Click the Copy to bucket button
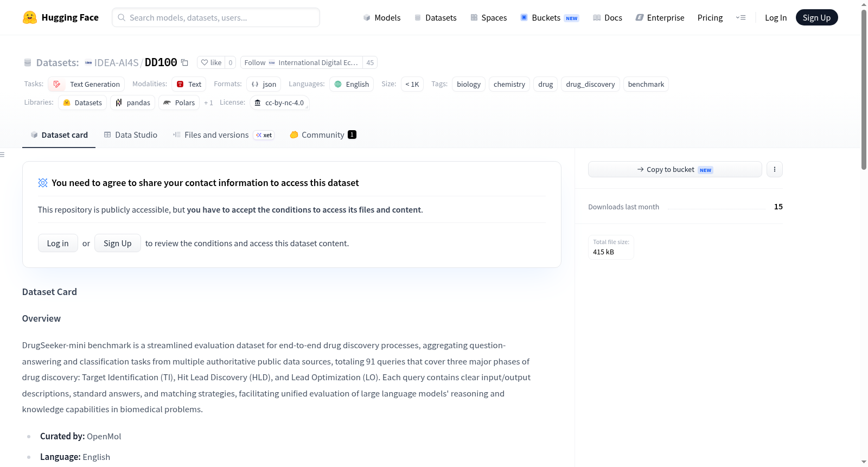The image size is (868, 467). pyautogui.click(x=675, y=169)
